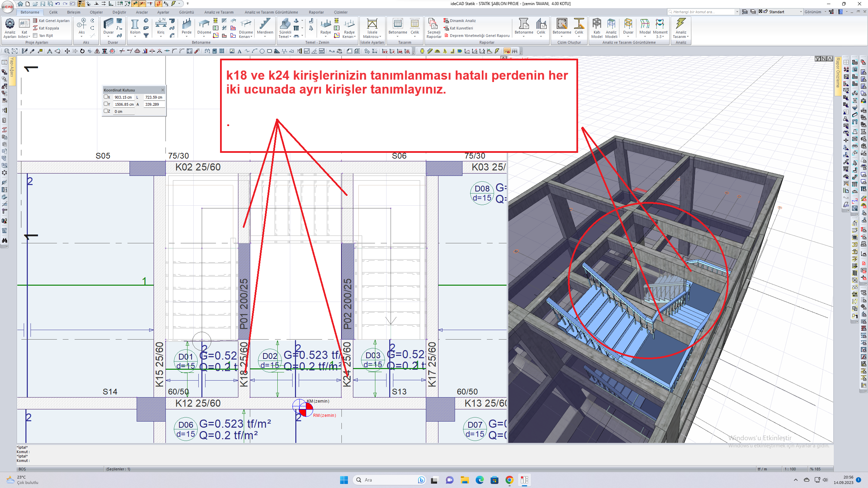Run Analiz Tasarım lightning icon
868x488 pixels.
click(680, 28)
